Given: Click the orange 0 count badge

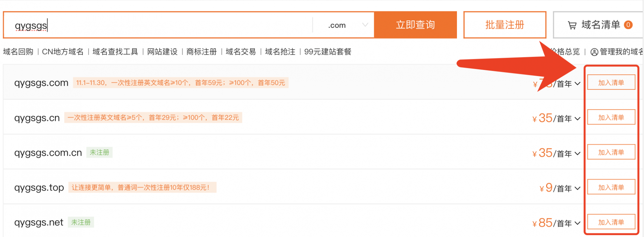Looking at the screenshot, I should click(x=628, y=25).
